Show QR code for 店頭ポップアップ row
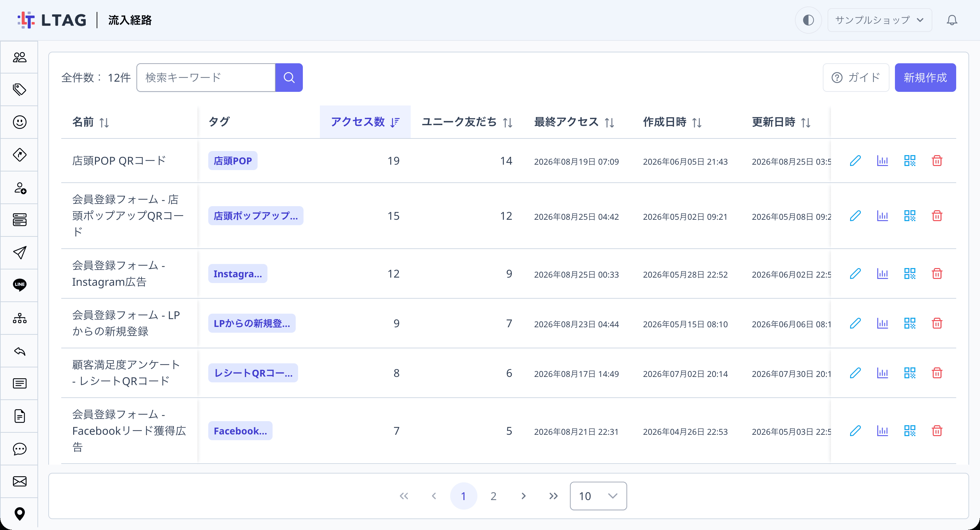The height and width of the screenshot is (530, 980). tap(910, 216)
